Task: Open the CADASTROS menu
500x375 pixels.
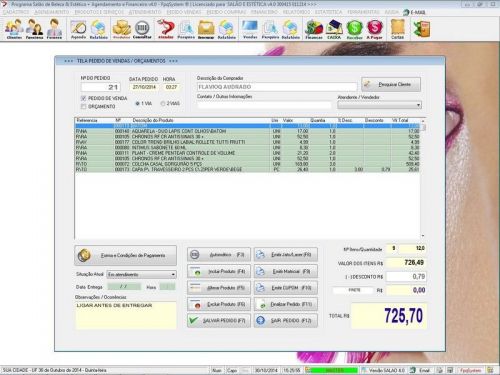Action: coord(16,12)
